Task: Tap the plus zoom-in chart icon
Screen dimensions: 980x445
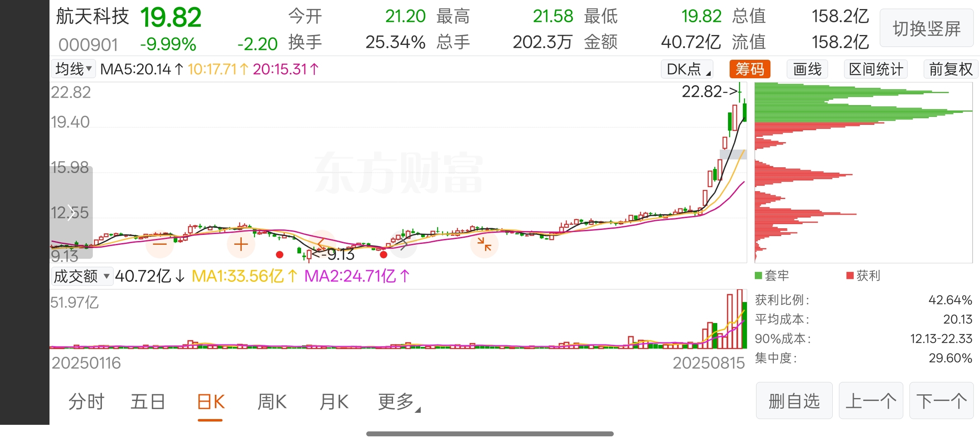Action: [x=241, y=244]
